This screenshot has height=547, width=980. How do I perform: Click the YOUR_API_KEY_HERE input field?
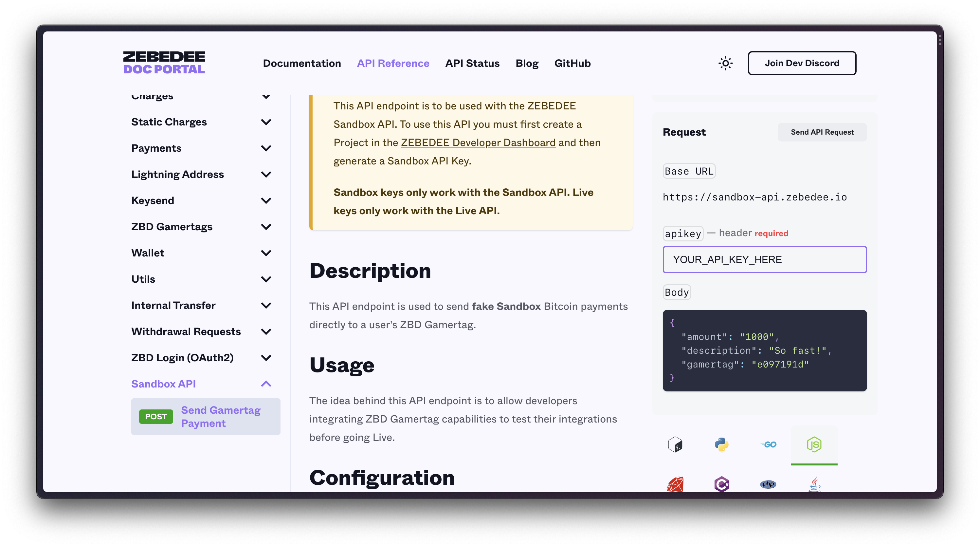[765, 259]
